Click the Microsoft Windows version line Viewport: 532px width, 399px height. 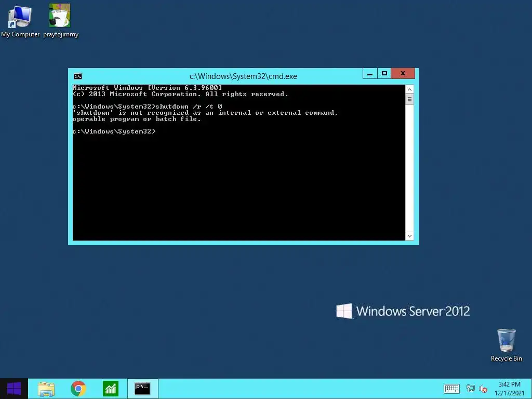[x=147, y=88]
